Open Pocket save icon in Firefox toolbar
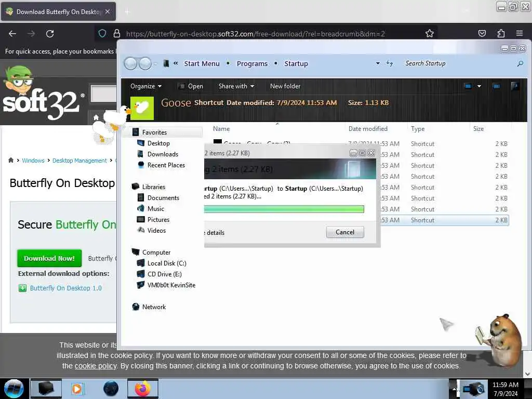The image size is (532, 399). pos(482,33)
